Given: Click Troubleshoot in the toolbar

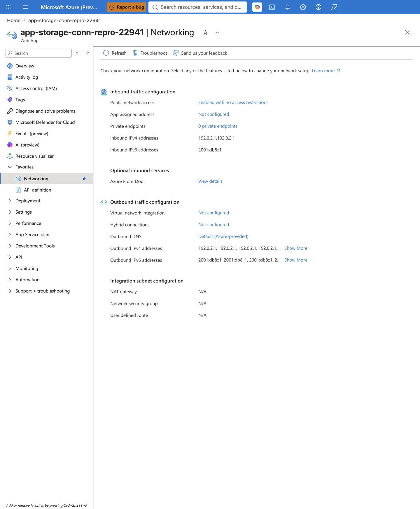Looking at the screenshot, I should point(150,53).
